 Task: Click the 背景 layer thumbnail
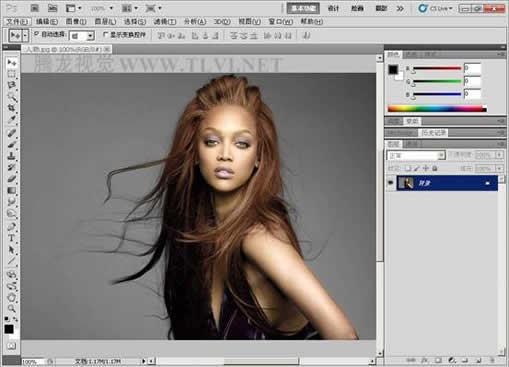click(x=406, y=183)
